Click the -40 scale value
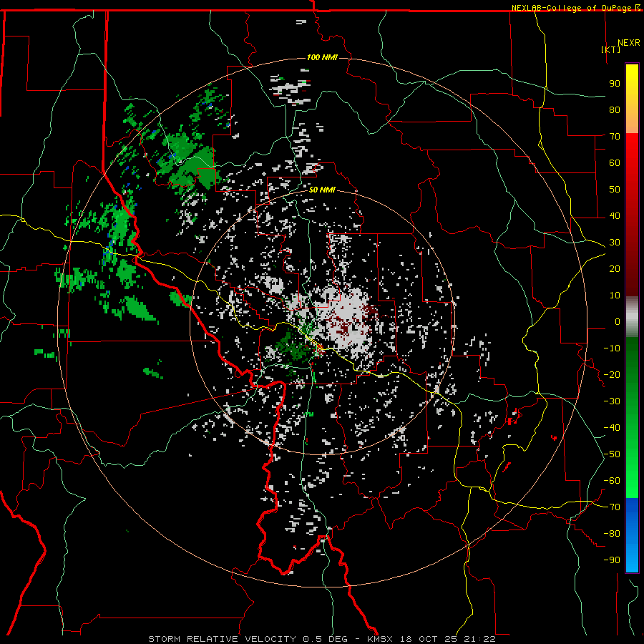This screenshot has height=644, width=644. tap(612, 428)
